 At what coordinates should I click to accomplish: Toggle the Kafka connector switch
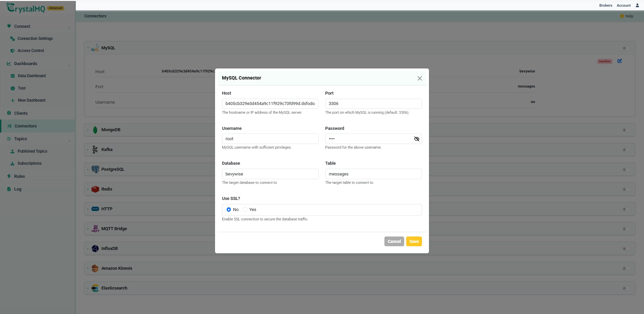coord(626,150)
